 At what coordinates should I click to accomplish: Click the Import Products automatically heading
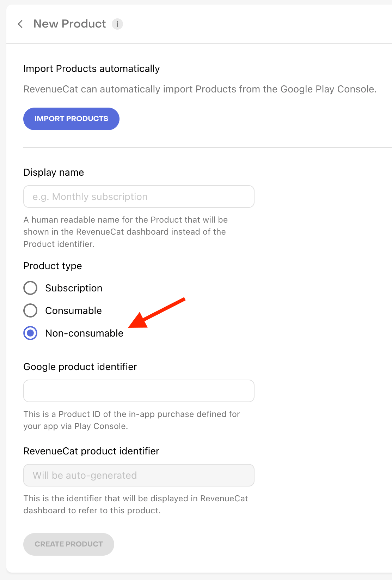pyautogui.click(x=91, y=68)
